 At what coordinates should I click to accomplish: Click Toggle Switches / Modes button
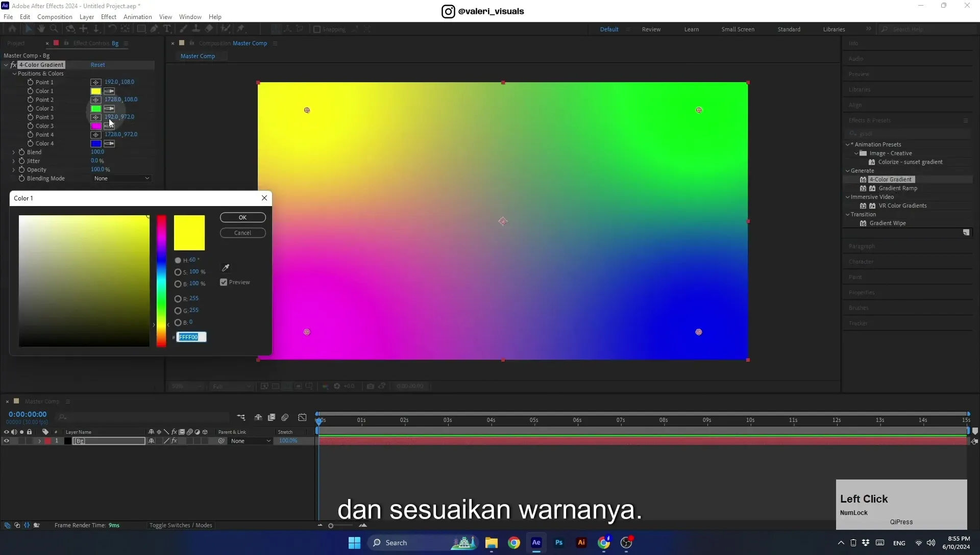(181, 525)
